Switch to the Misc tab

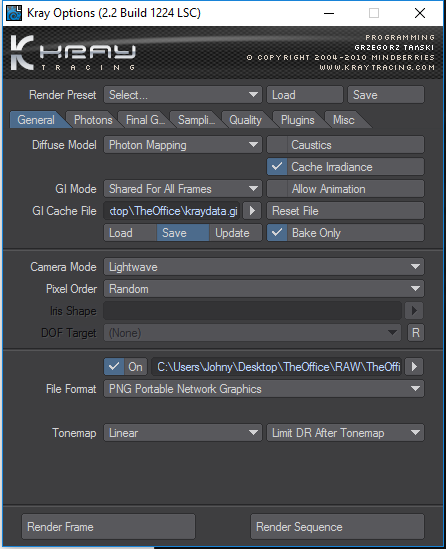344,120
